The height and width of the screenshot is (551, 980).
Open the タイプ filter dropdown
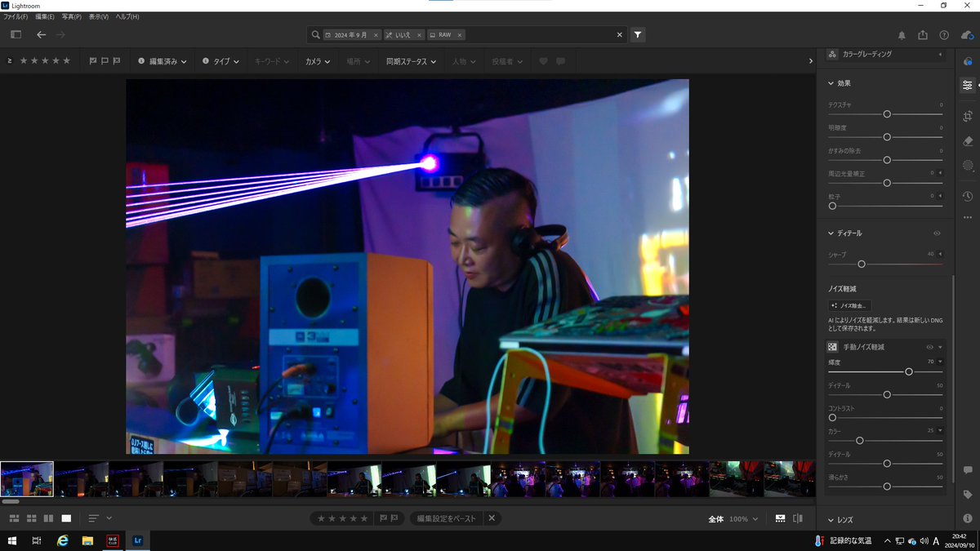point(221,61)
